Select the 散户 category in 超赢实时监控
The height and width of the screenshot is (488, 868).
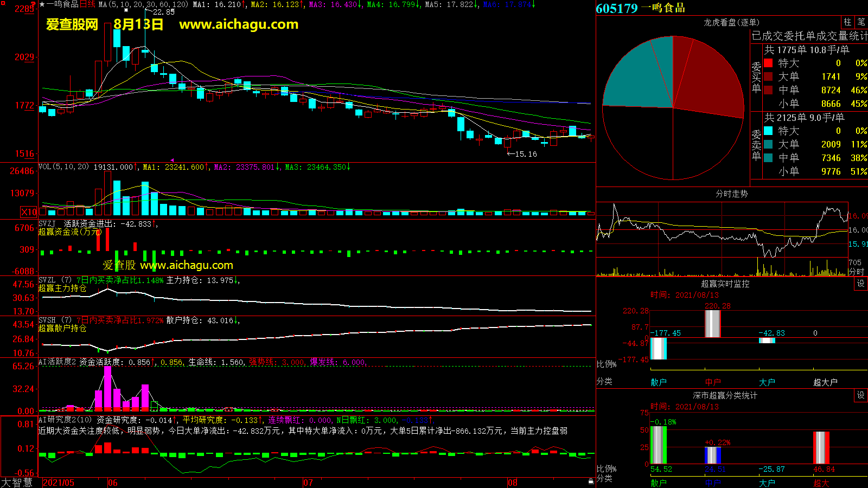pyautogui.click(x=659, y=382)
